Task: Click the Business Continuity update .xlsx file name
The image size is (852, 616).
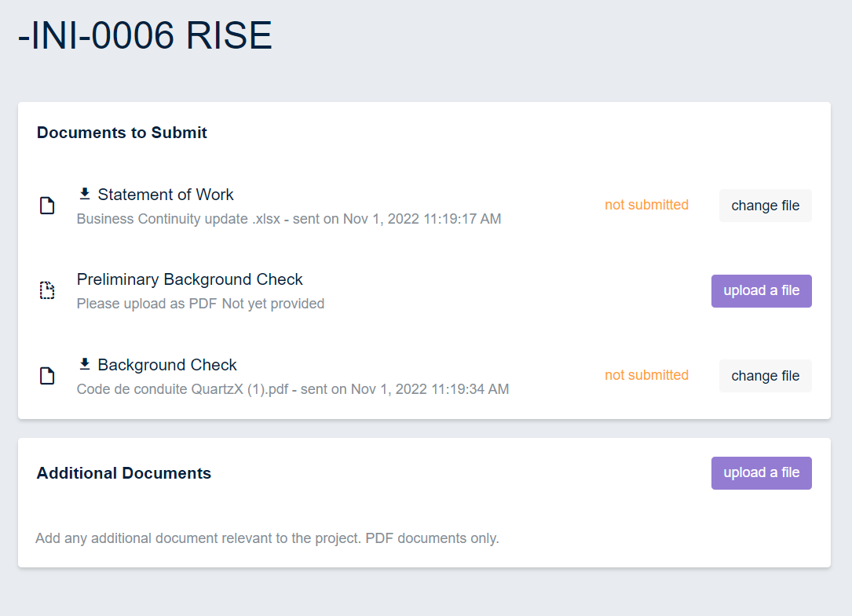Action: 174,219
